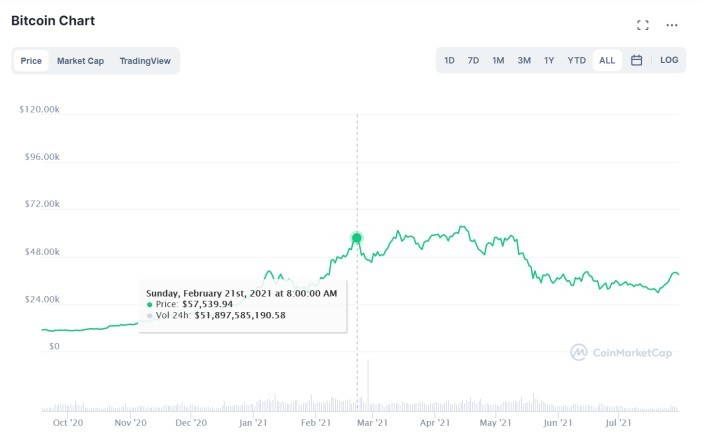The height and width of the screenshot is (437, 702).
Task: Toggle the LOG scale button
Action: coord(669,60)
